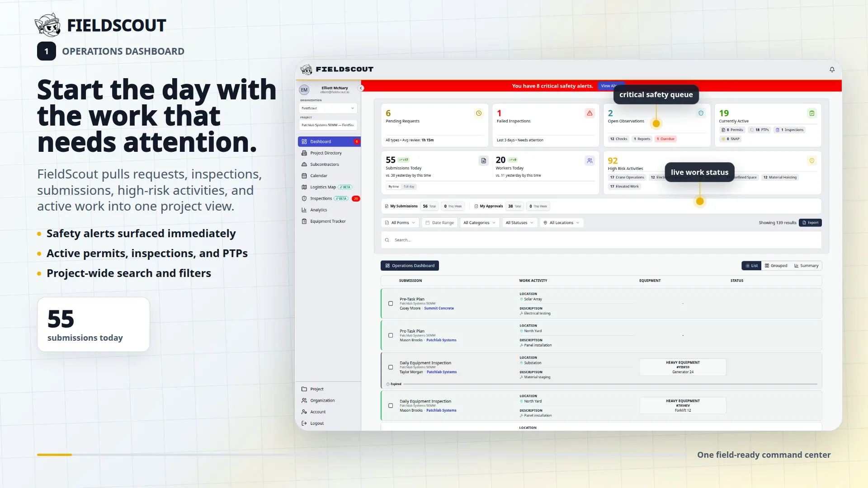The height and width of the screenshot is (488, 868).
Task: Click the Project folder icon at sidebar bottom
Action: (x=304, y=389)
